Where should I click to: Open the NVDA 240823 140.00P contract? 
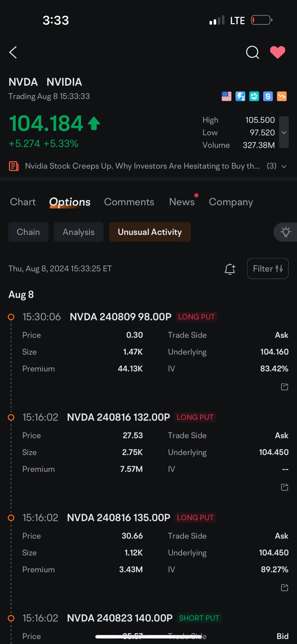tap(120, 618)
